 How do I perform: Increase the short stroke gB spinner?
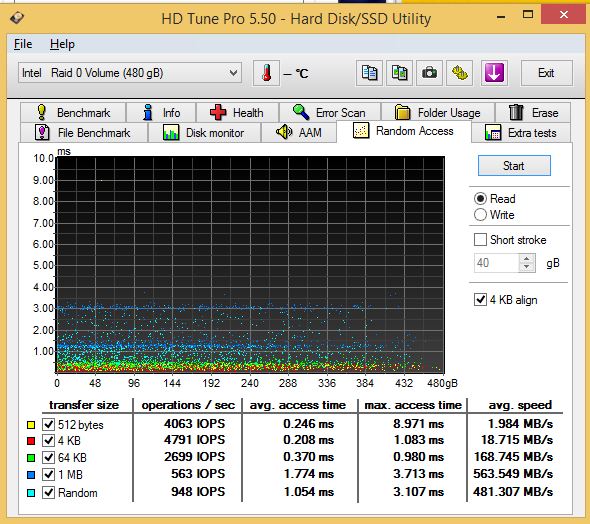527,259
